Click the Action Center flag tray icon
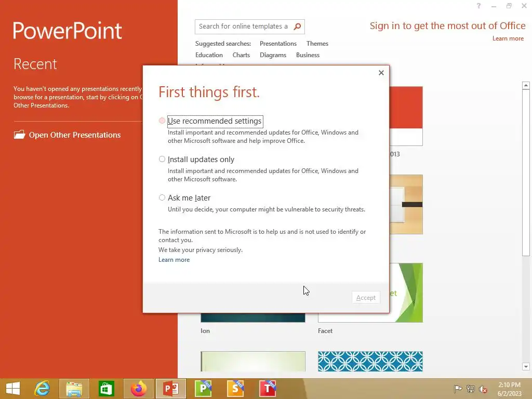The width and height of the screenshot is (532, 399). [458, 389]
